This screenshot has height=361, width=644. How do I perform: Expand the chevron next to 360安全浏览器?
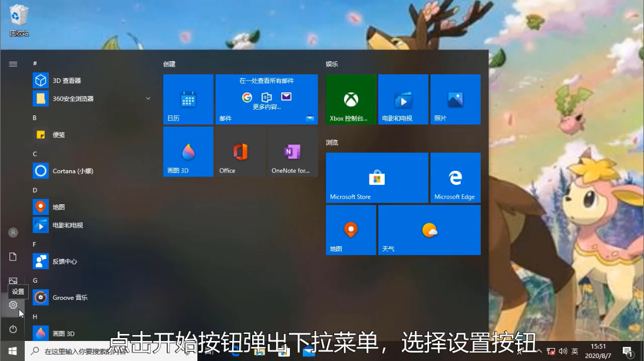pyautogui.click(x=148, y=98)
